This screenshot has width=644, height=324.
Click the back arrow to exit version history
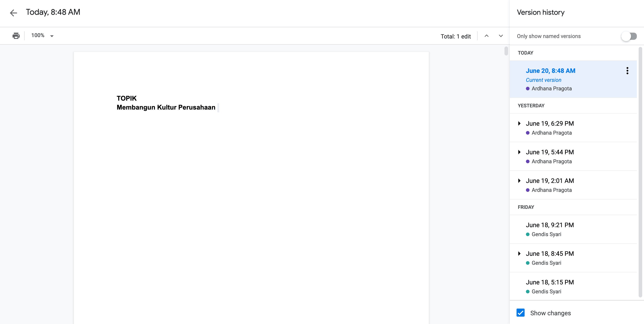coord(13,13)
